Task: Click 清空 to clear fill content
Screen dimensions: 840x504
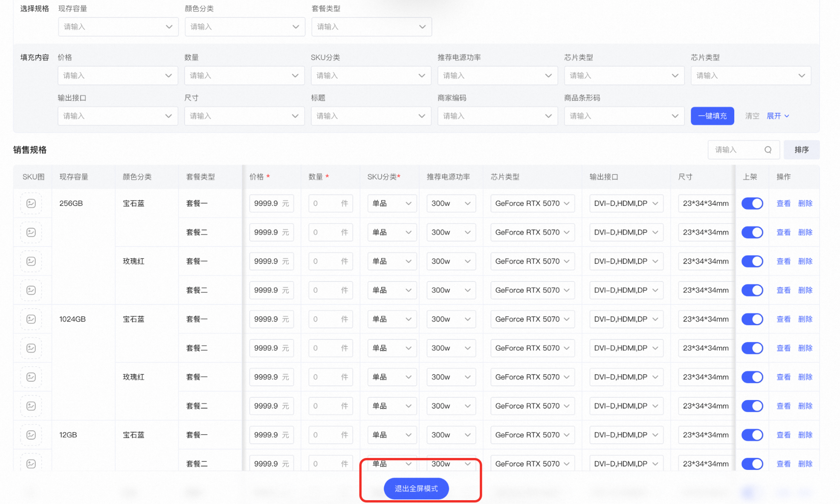Action: [x=752, y=116]
